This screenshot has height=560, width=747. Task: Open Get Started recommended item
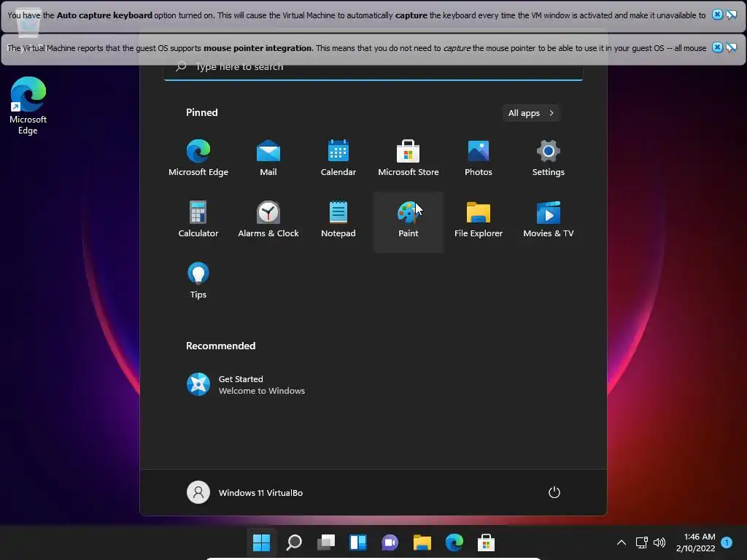tap(246, 385)
